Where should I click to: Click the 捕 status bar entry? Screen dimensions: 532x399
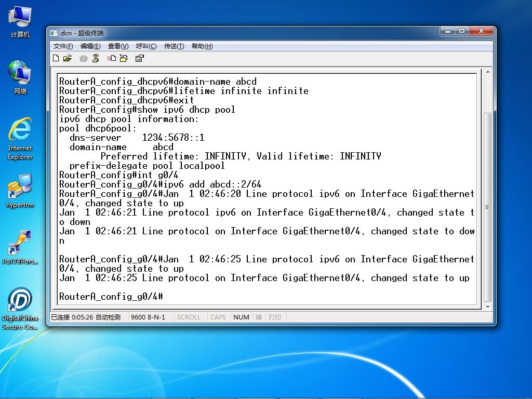coord(259,317)
